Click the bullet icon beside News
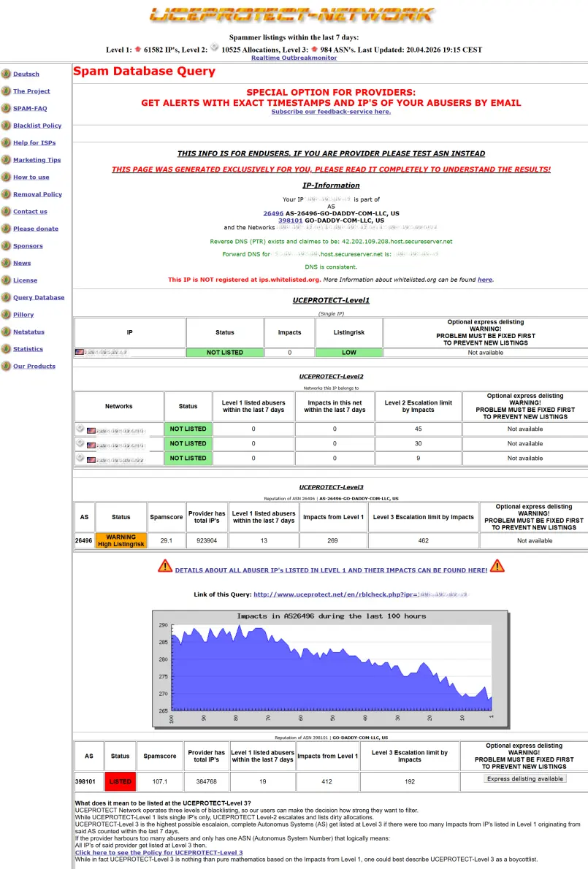This screenshot has width=588, height=869. point(6,263)
